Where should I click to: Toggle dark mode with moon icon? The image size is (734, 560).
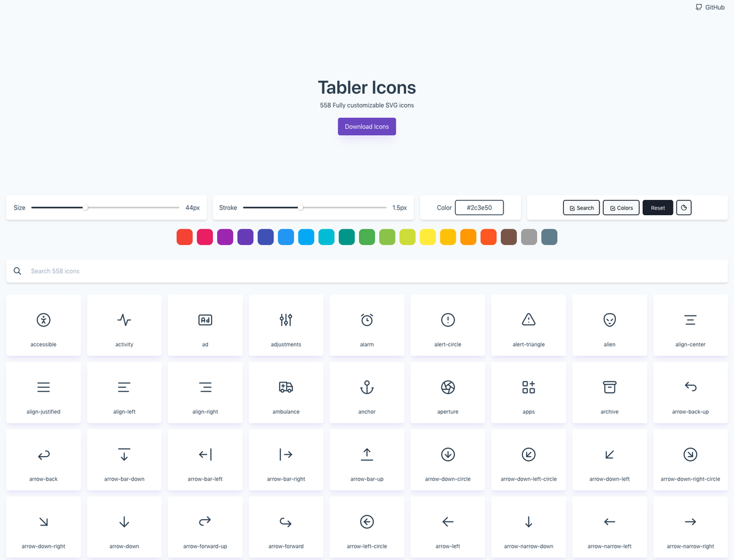684,208
